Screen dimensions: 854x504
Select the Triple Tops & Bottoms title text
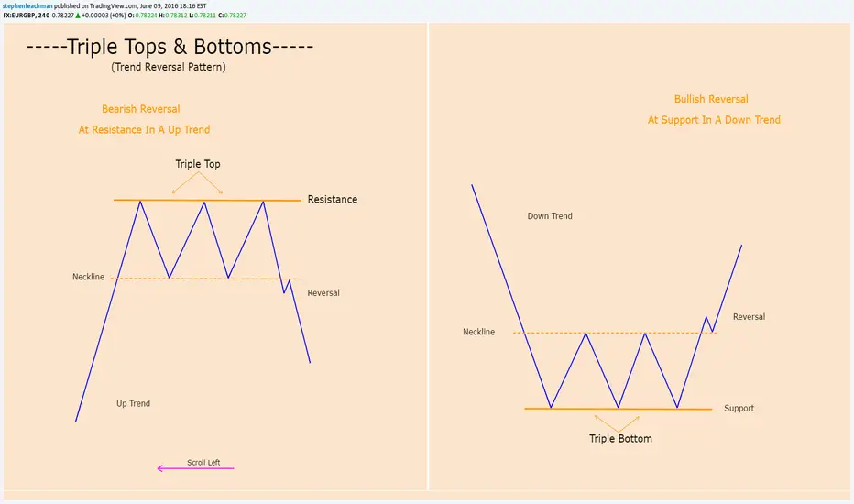click(170, 48)
